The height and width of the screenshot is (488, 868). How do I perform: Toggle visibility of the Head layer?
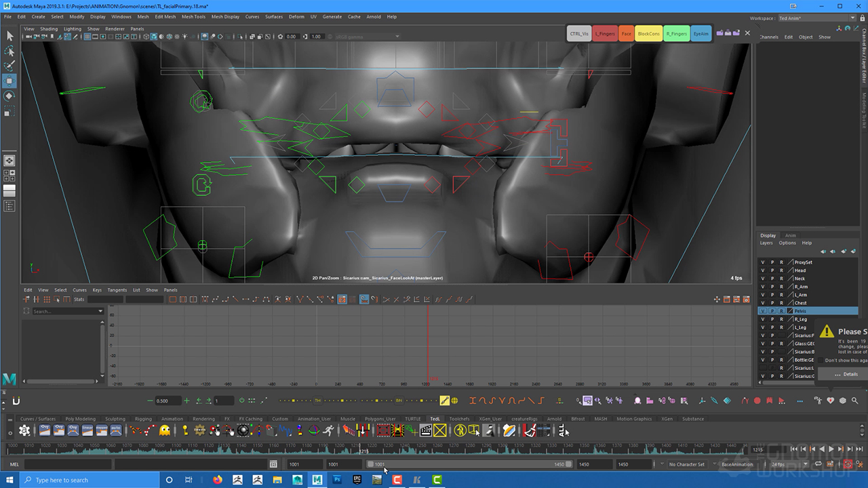763,270
